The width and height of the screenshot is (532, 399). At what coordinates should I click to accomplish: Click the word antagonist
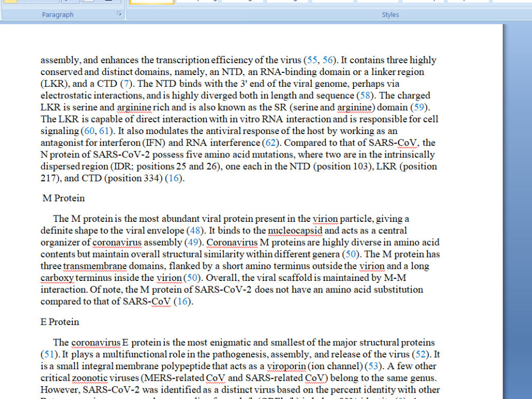click(62, 143)
